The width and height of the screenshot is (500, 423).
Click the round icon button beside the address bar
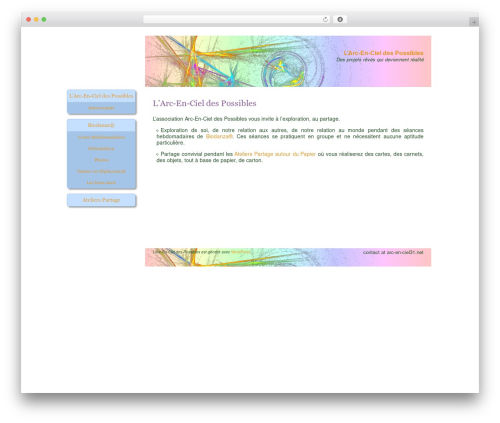coord(340,19)
